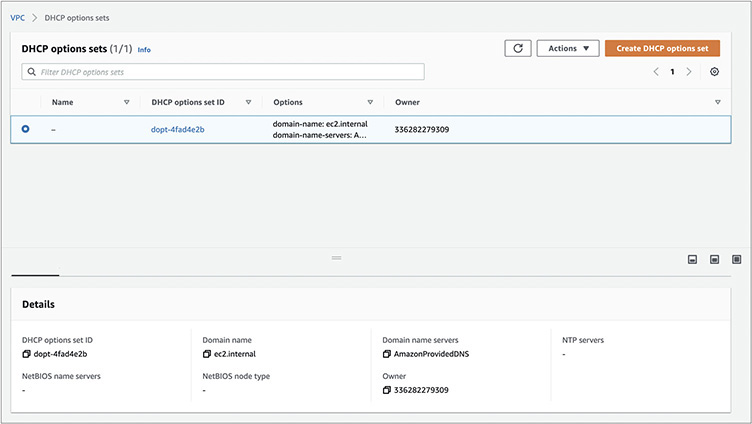Click Create DHCP options set button
Image resolution: width=752 pixels, height=424 pixels.
[x=662, y=48]
